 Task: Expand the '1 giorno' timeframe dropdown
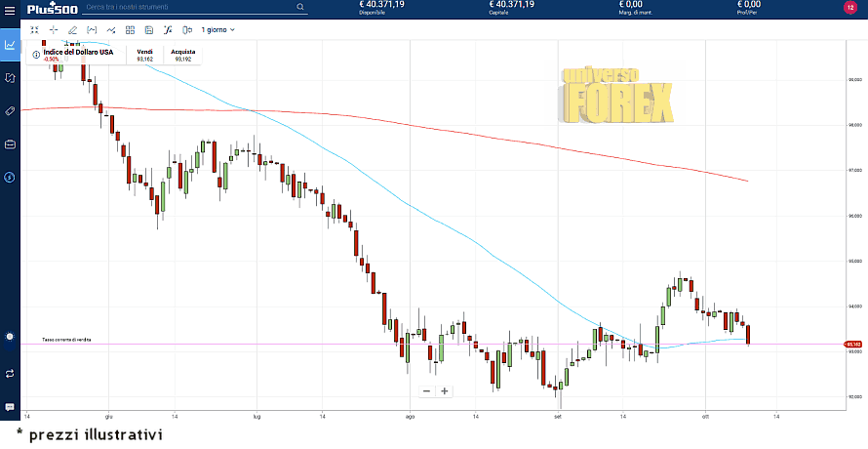click(217, 29)
